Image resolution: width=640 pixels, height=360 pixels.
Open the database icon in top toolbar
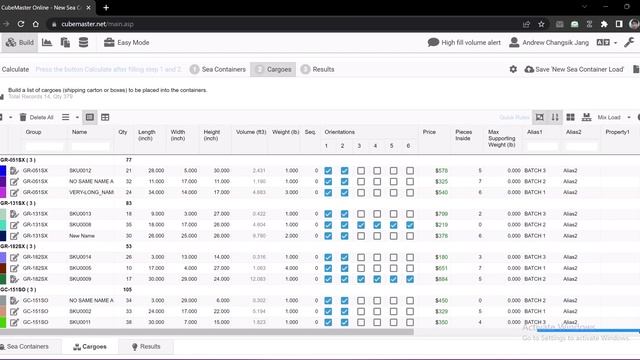[x=83, y=42]
